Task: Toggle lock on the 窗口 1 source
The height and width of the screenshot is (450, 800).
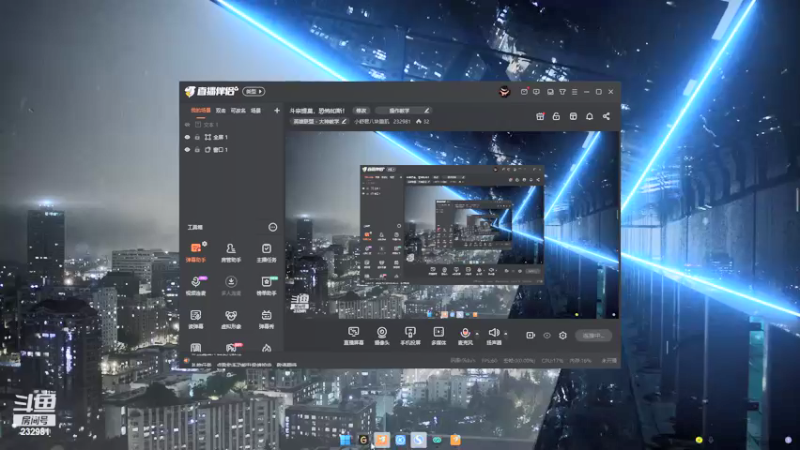Action: 197,150
